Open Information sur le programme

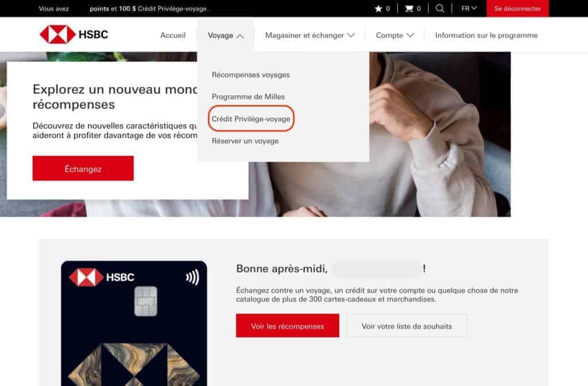click(x=486, y=34)
